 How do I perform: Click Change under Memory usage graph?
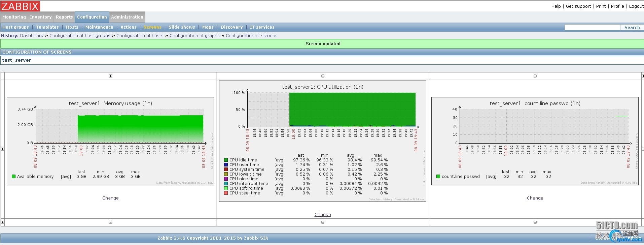[110, 198]
